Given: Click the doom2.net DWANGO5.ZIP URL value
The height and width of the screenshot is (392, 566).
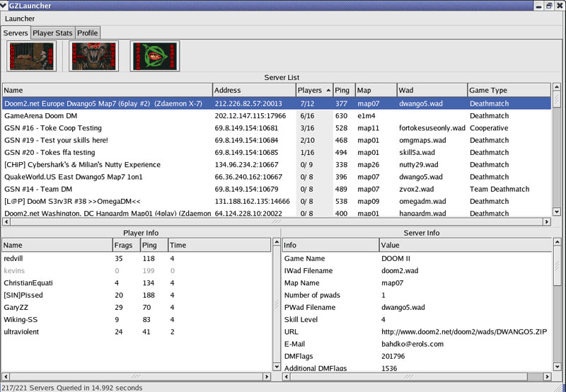Looking at the screenshot, I should point(463,332).
